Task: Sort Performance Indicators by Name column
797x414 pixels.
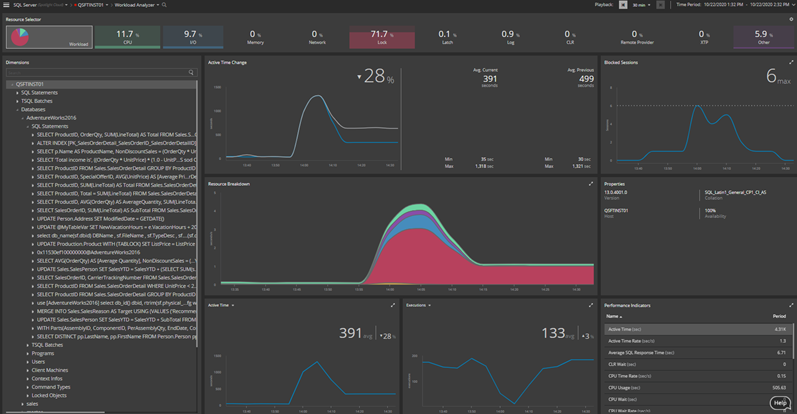Action: [x=614, y=316]
